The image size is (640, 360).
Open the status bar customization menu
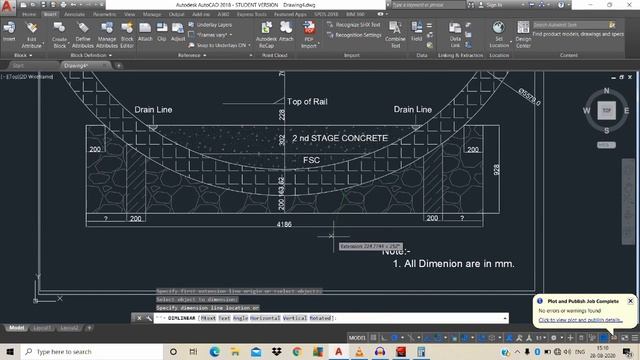point(635,338)
